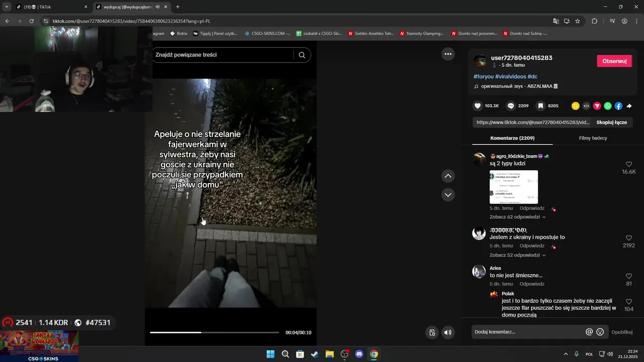Bookmark the video with the save icon
Viewport: 644px width, 362px height.
[x=540, y=106]
